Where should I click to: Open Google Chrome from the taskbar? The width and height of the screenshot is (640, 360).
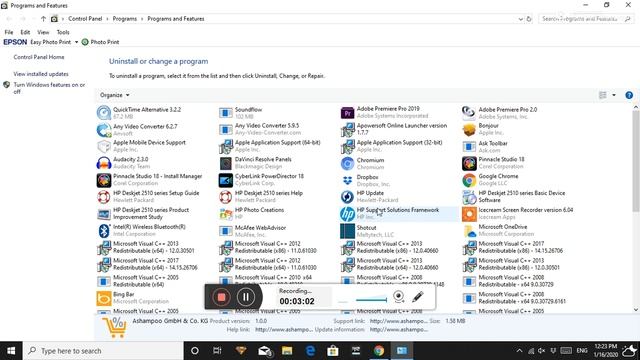[x=379, y=351]
